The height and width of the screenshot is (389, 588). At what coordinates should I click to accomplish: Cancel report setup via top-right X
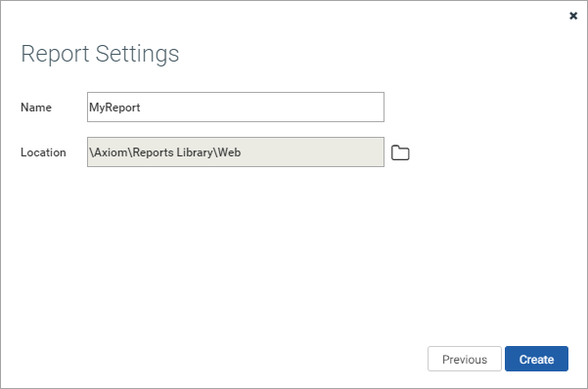coord(573,16)
